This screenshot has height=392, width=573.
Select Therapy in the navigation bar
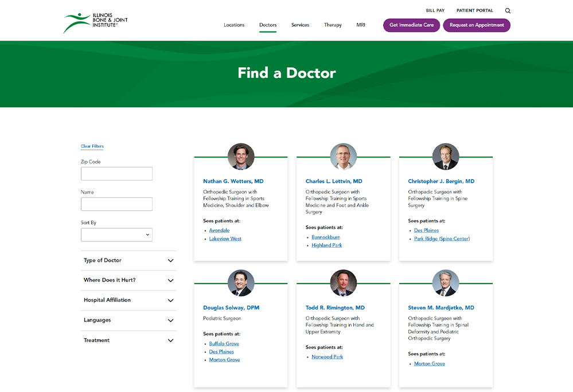(x=333, y=25)
